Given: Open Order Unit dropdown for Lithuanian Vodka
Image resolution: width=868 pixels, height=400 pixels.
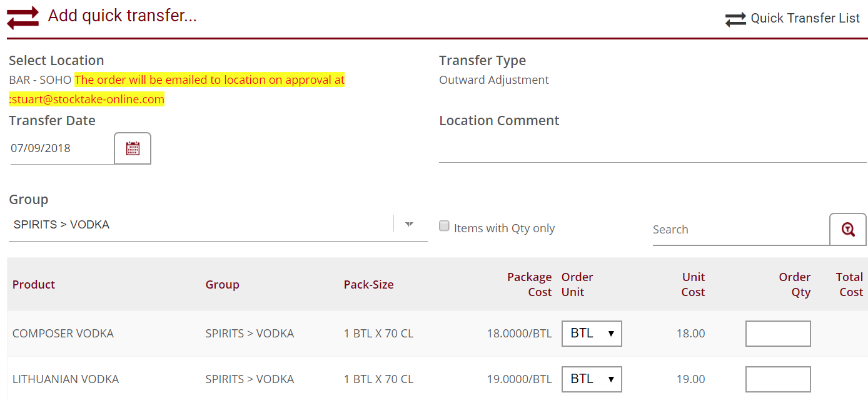Looking at the screenshot, I should (x=592, y=379).
